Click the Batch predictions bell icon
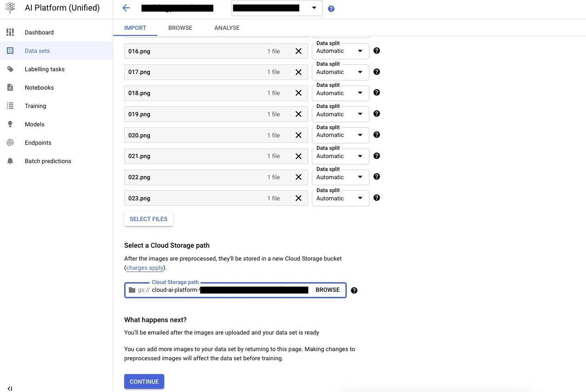Screen dimensions: 586x392 coord(10,161)
